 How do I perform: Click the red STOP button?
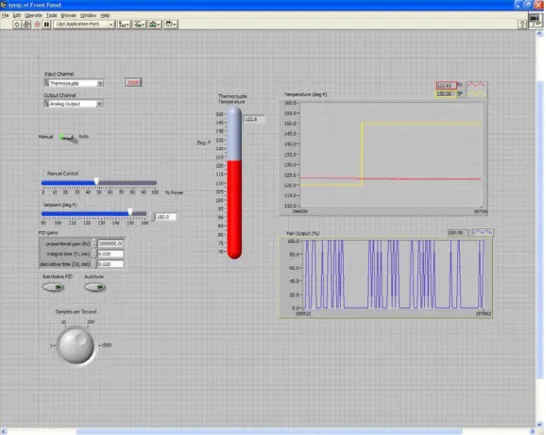133,83
